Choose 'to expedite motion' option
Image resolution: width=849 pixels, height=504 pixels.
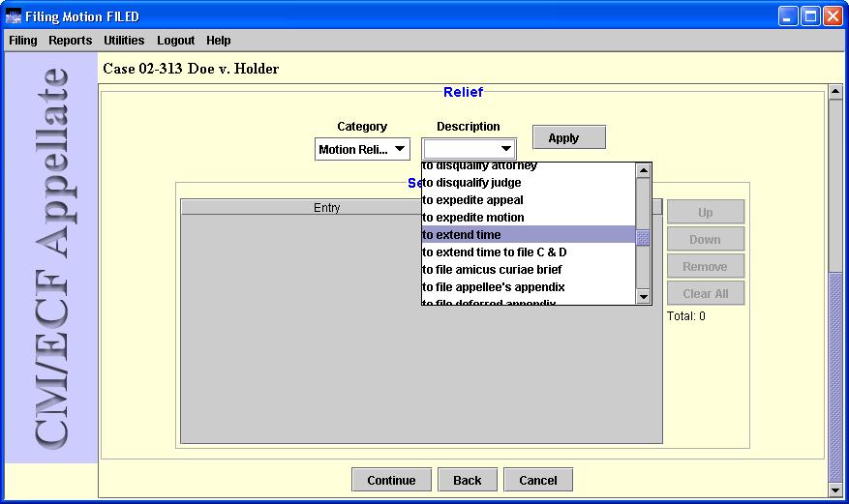[529, 218]
